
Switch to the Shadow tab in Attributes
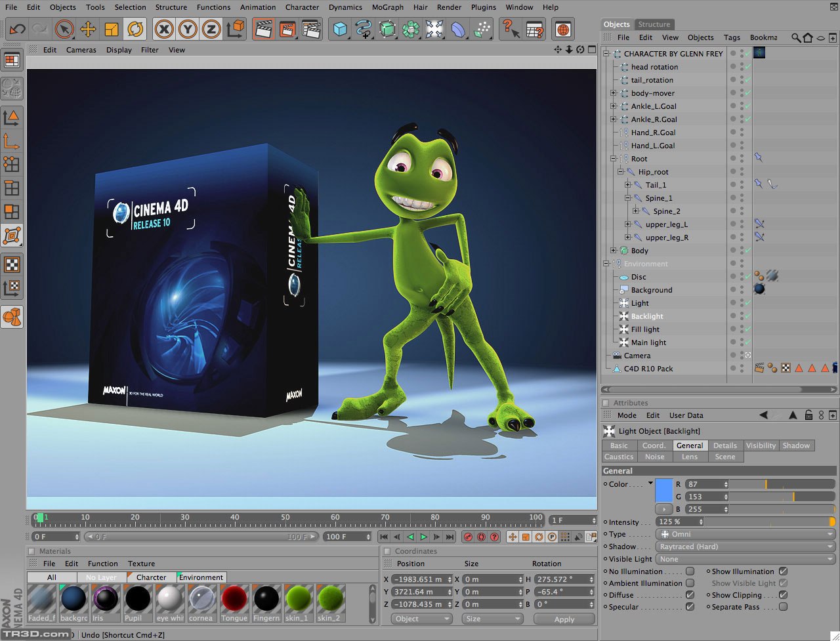(796, 445)
